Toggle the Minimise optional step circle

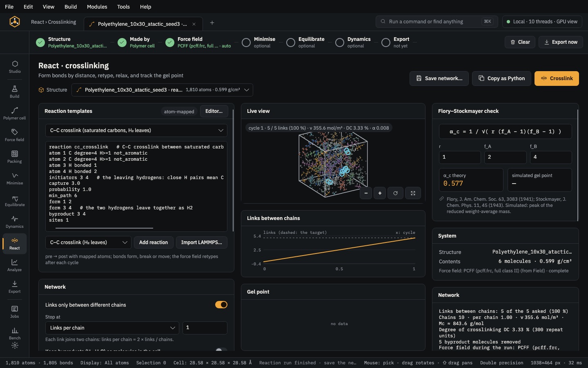click(x=246, y=43)
